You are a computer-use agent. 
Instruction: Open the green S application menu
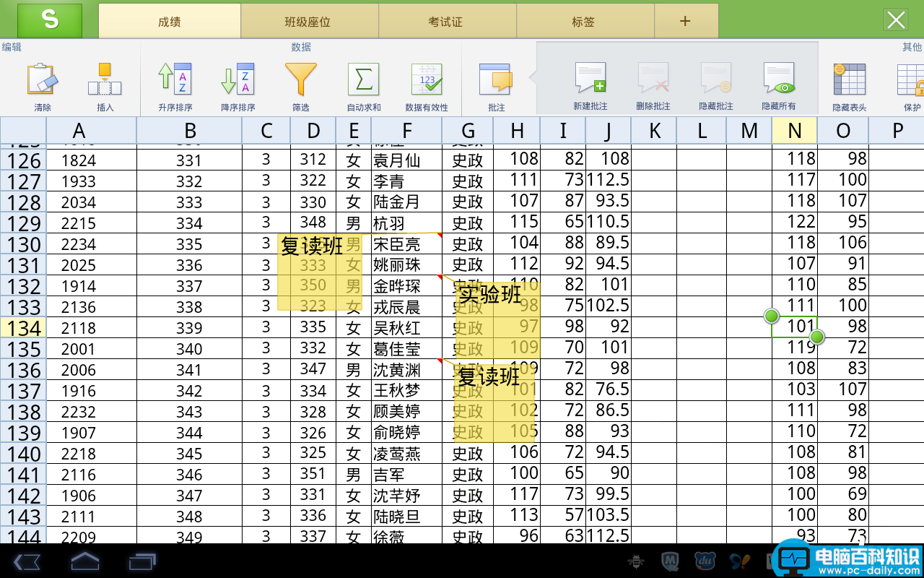[50, 20]
